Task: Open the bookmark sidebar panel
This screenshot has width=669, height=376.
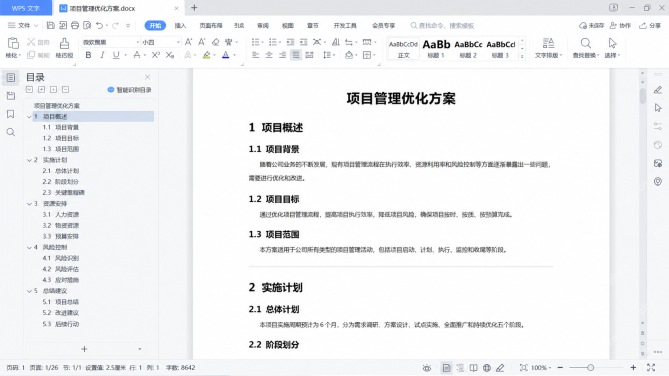Action: (11, 114)
